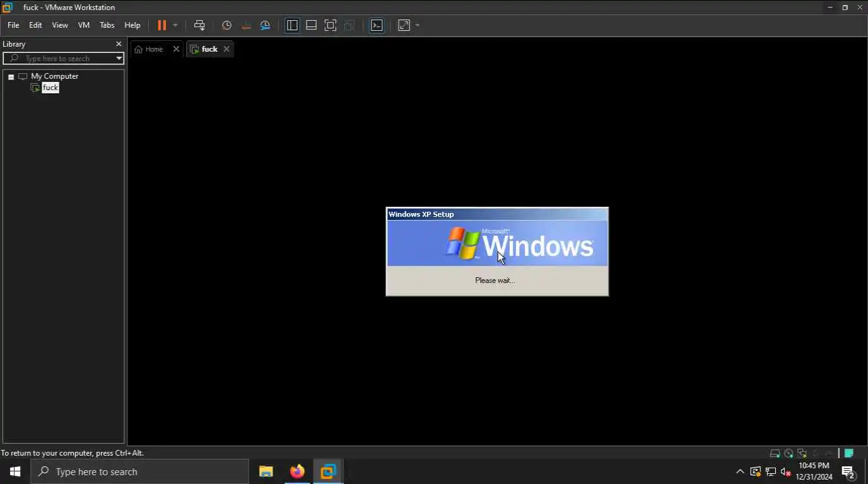Open the Edit menu
868x484 pixels.
click(35, 25)
